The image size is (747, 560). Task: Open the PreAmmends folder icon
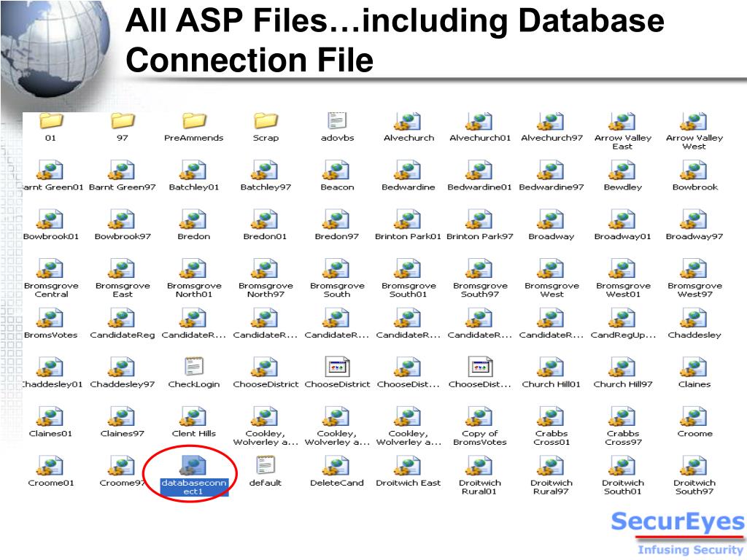click(194, 121)
